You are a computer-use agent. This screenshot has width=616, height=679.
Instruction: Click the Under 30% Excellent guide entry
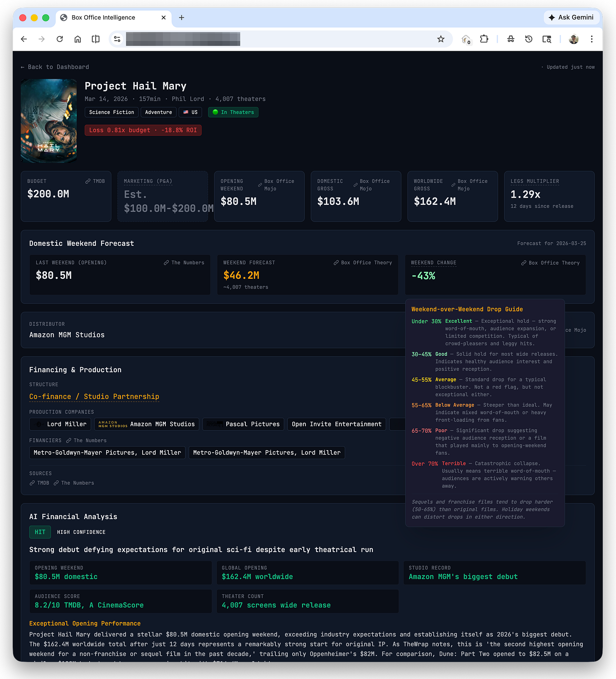[x=484, y=333]
